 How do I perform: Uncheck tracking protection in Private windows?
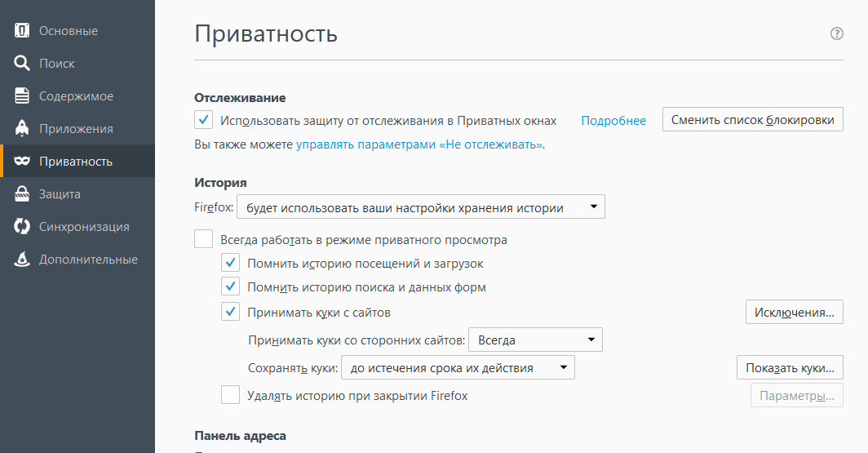[x=204, y=120]
